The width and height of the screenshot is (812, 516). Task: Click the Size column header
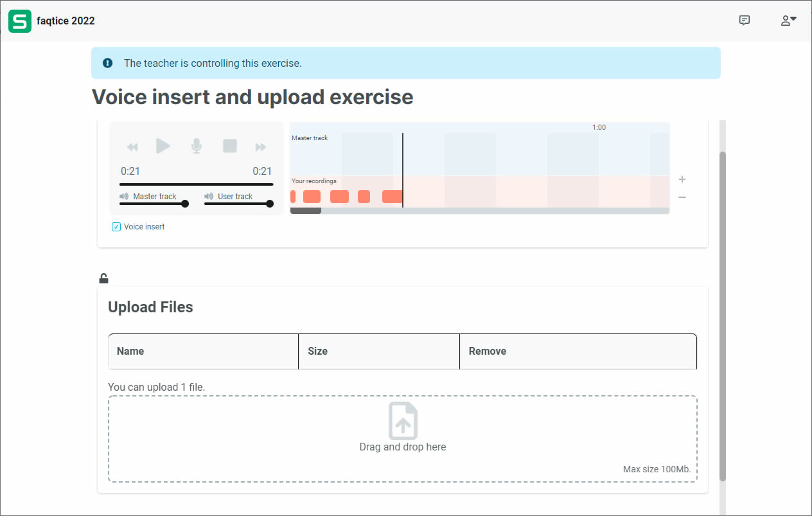point(317,351)
